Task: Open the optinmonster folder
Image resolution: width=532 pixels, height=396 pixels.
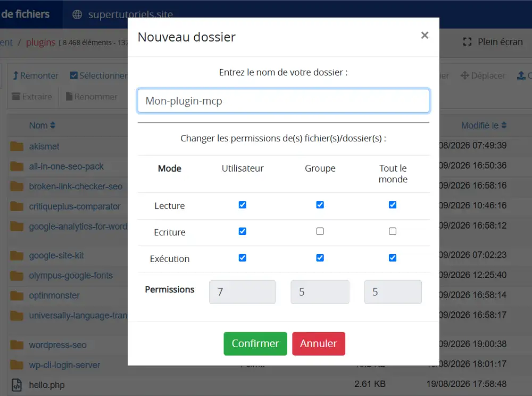Action: (54, 296)
